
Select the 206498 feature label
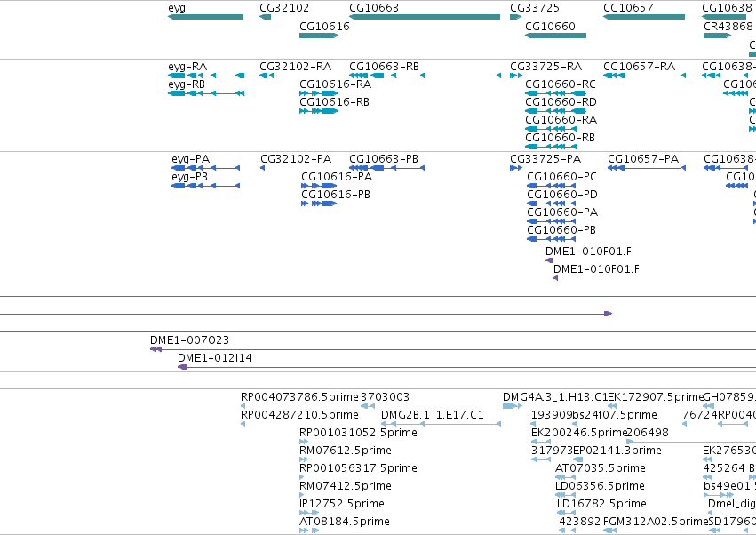click(648, 433)
